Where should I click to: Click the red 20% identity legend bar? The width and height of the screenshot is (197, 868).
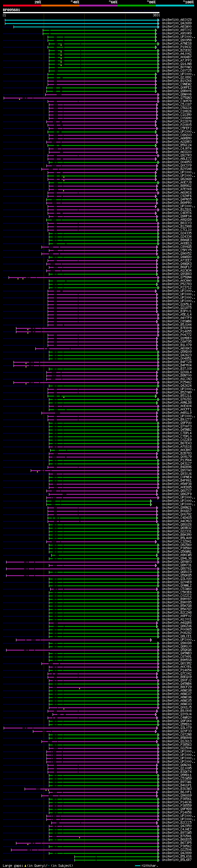(x=22, y=6)
